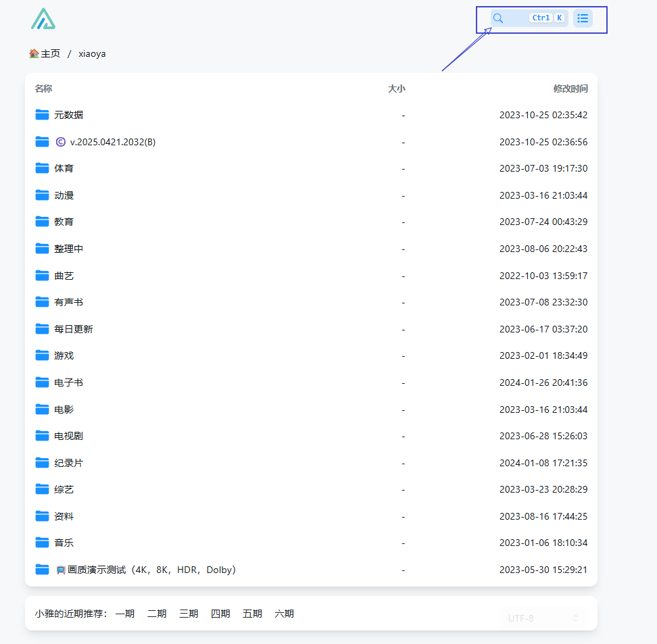Open the 电影 folder icon
This screenshot has width=657, height=644.
coord(42,409)
